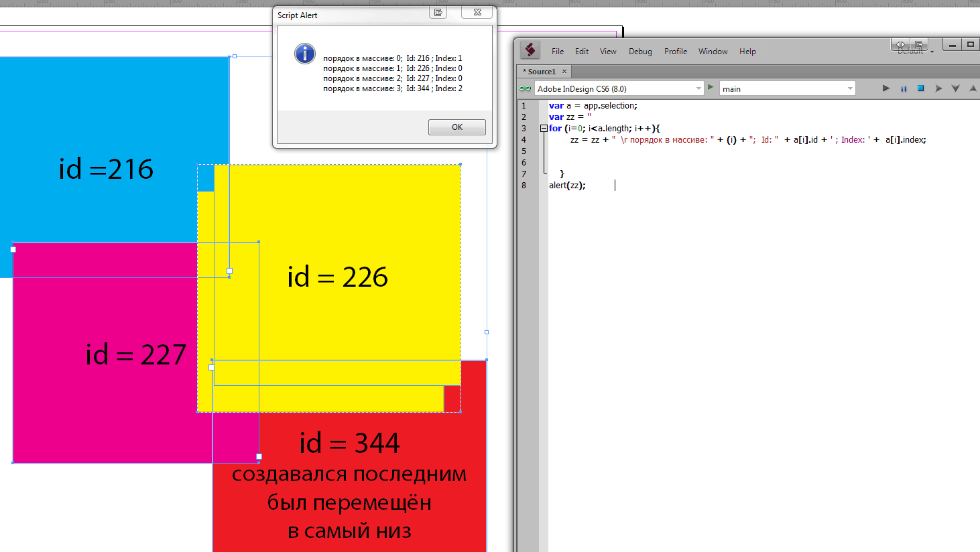Click OK in the Script Alert
This screenshot has width=980, height=552.
[457, 127]
